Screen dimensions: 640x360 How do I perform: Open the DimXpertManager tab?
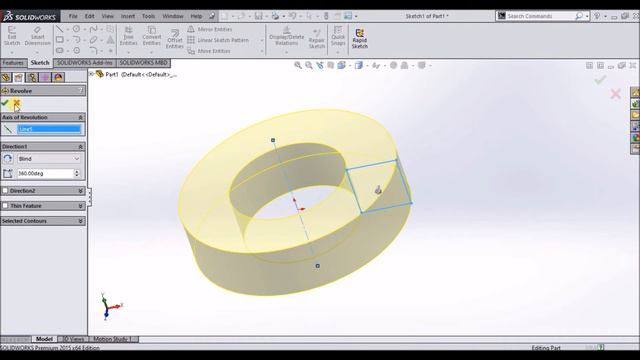pos(45,78)
